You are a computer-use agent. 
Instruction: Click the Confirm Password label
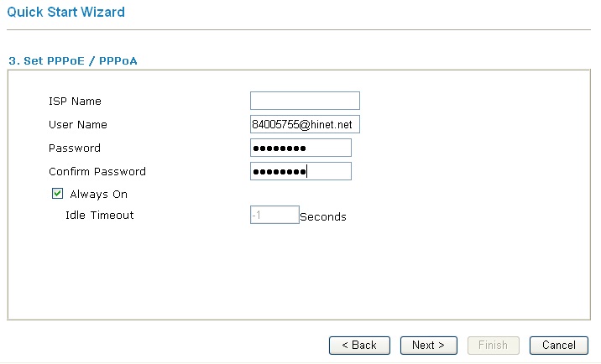[97, 172]
